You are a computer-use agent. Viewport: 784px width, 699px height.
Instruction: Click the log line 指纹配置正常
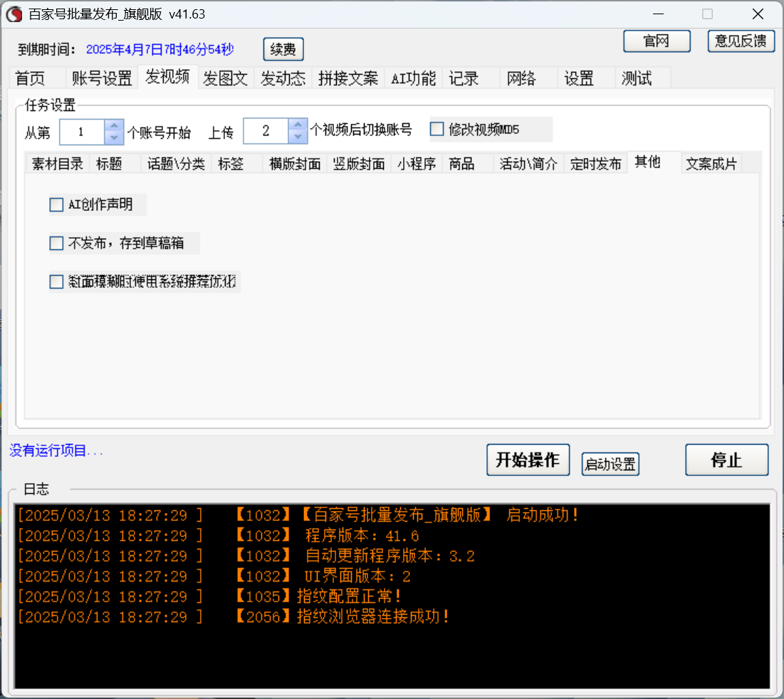209,596
